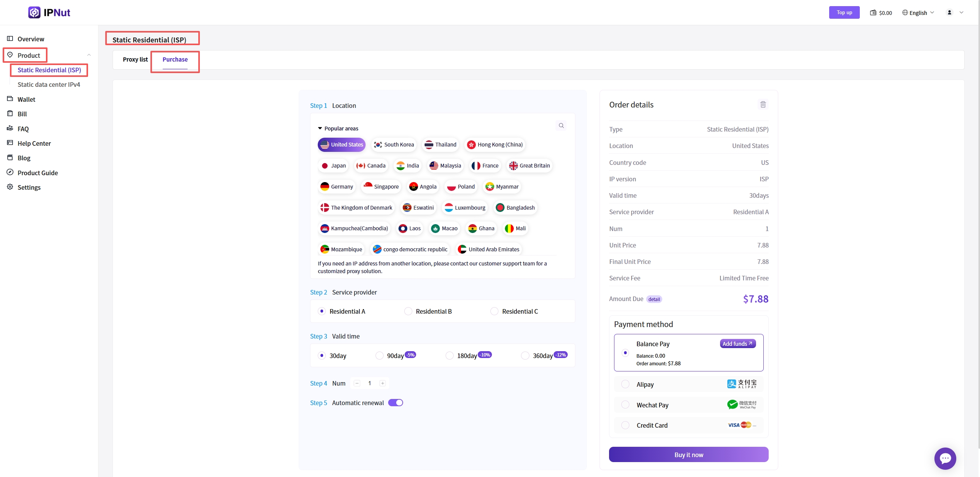The height and width of the screenshot is (477, 980).
Task: Click the Buy it now button
Action: point(688,454)
